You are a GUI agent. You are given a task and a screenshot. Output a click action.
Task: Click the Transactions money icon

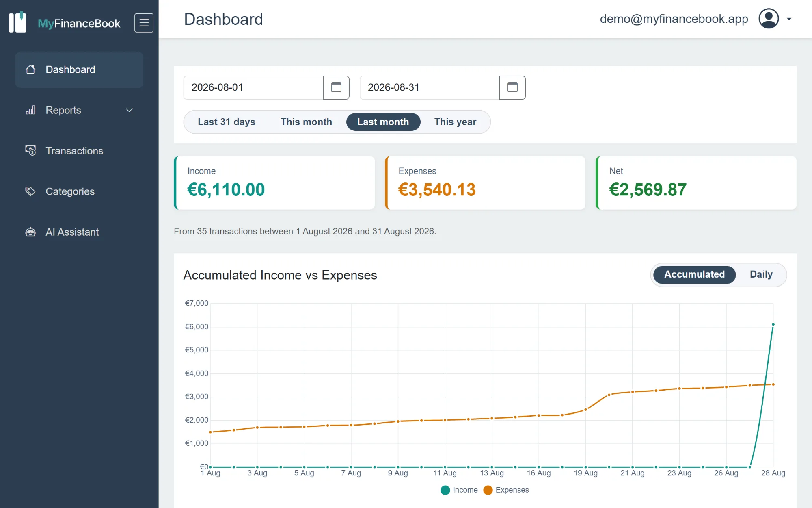point(30,151)
